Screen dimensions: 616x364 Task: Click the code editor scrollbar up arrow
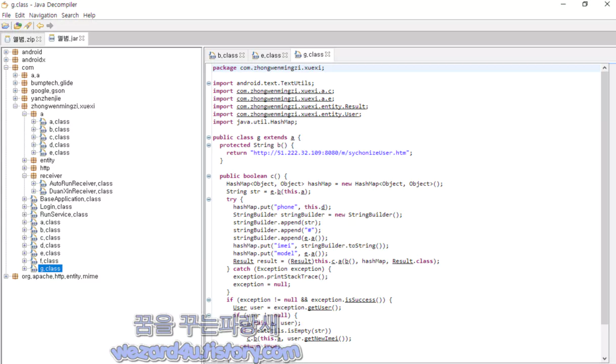click(x=604, y=68)
